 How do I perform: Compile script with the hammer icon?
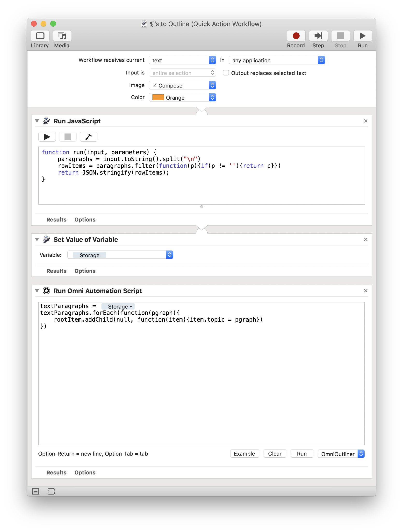pos(88,137)
